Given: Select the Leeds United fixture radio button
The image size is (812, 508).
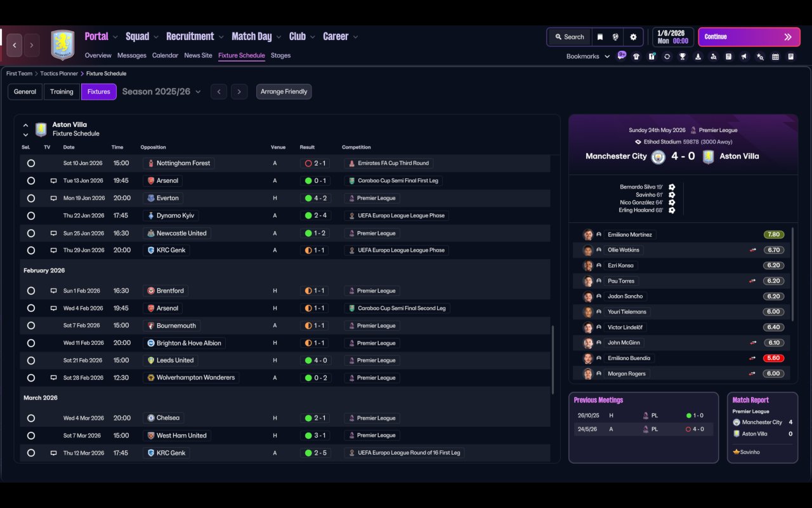Looking at the screenshot, I should [x=31, y=360].
